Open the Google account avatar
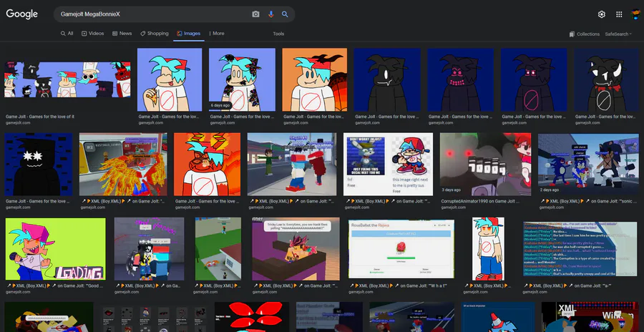644x332 pixels. click(x=636, y=14)
